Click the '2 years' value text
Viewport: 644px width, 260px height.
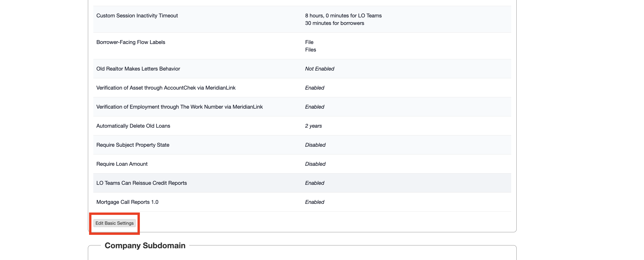(313, 126)
